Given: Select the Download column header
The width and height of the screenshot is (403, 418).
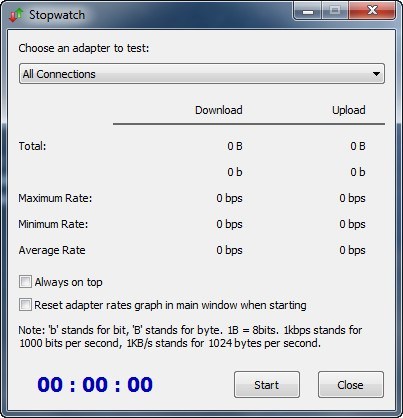Looking at the screenshot, I should pyautogui.click(x=219, y=110).
